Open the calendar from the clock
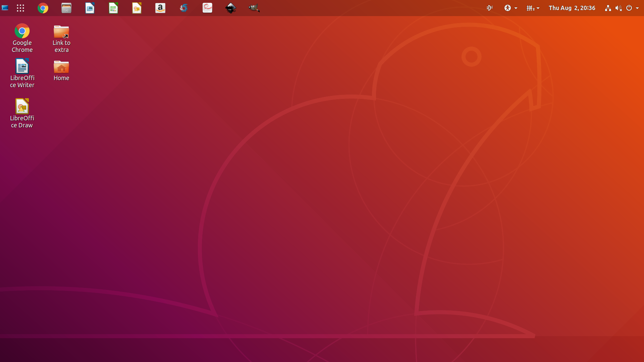 pos(572,8)
